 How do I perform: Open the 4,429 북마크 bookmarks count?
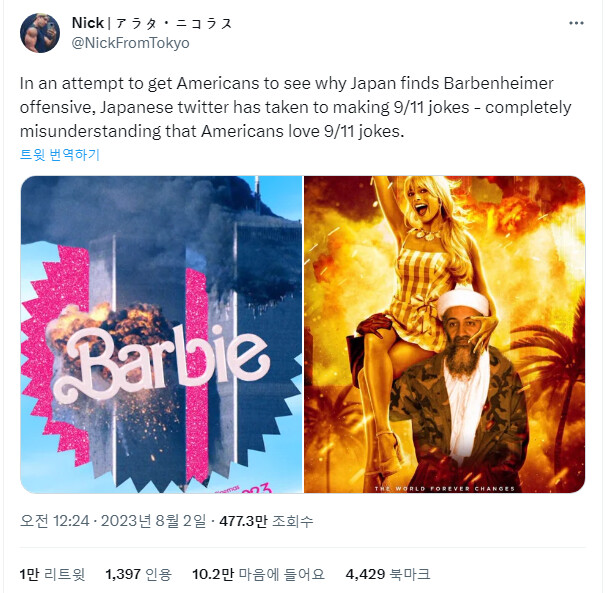(x=388, y=574)
